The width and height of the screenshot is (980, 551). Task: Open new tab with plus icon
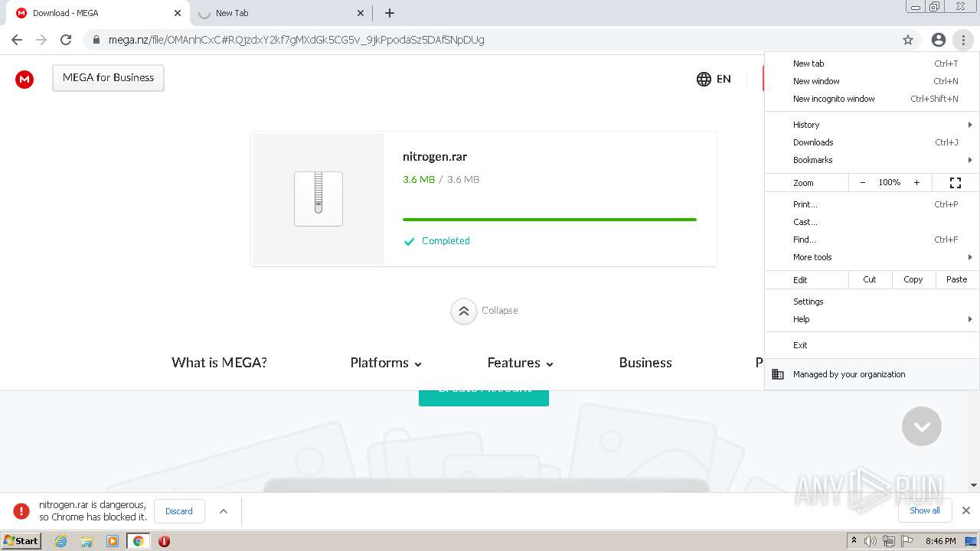[390, 13]
